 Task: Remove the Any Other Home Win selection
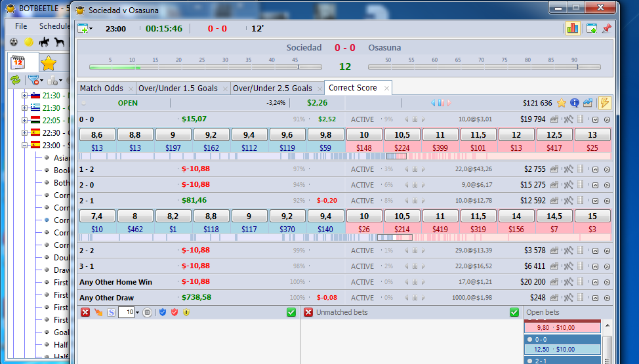608,283
